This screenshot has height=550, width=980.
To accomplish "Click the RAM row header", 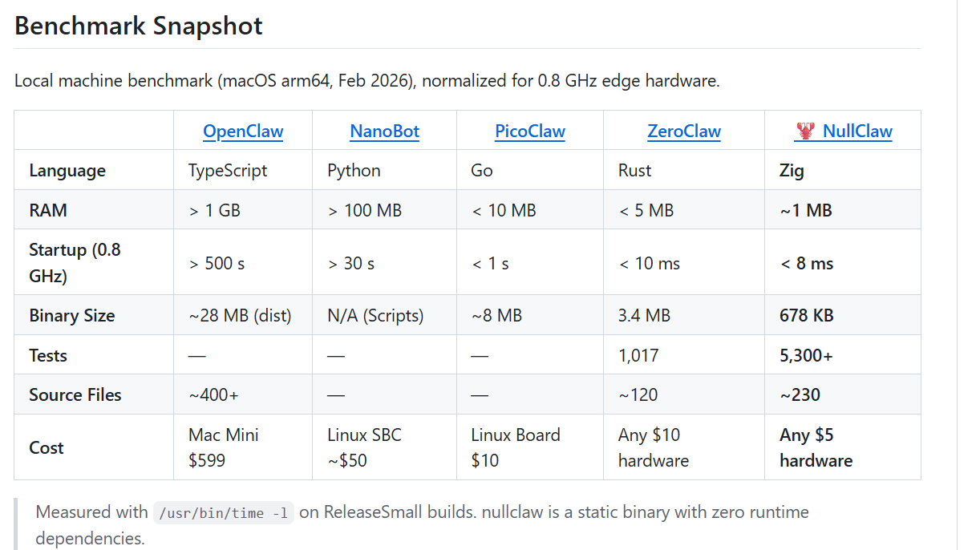I will coord(48,210).
